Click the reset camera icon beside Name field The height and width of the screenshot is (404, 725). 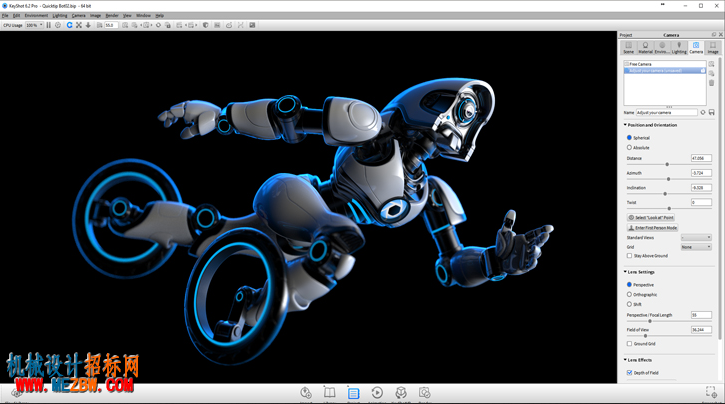(703, 112)
